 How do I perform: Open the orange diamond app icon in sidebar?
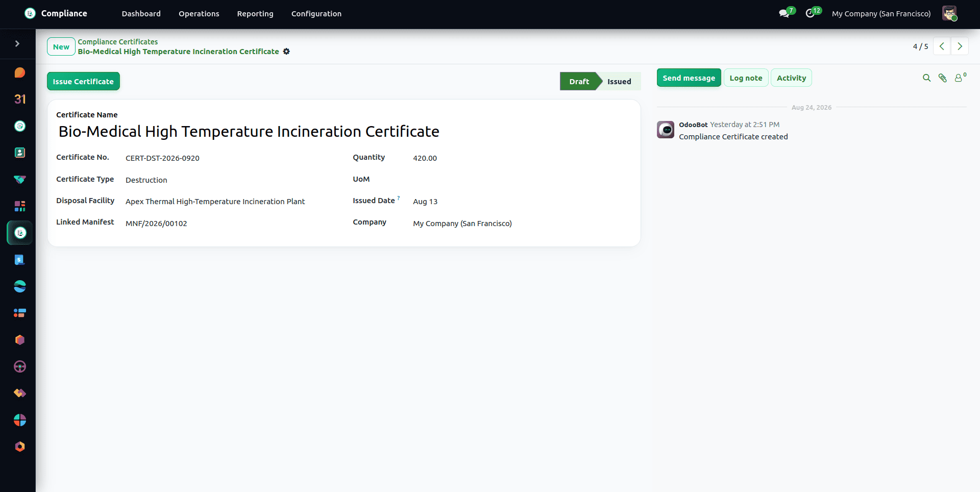(20, 393)
